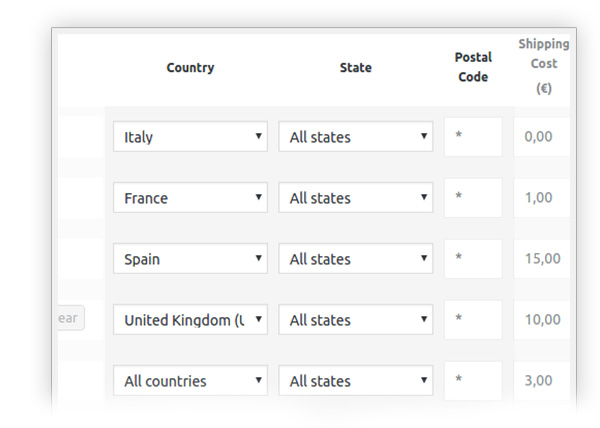Click the partially visible Clear button
Viewport: 600px width, 428px height.
(x=70, y=319)
